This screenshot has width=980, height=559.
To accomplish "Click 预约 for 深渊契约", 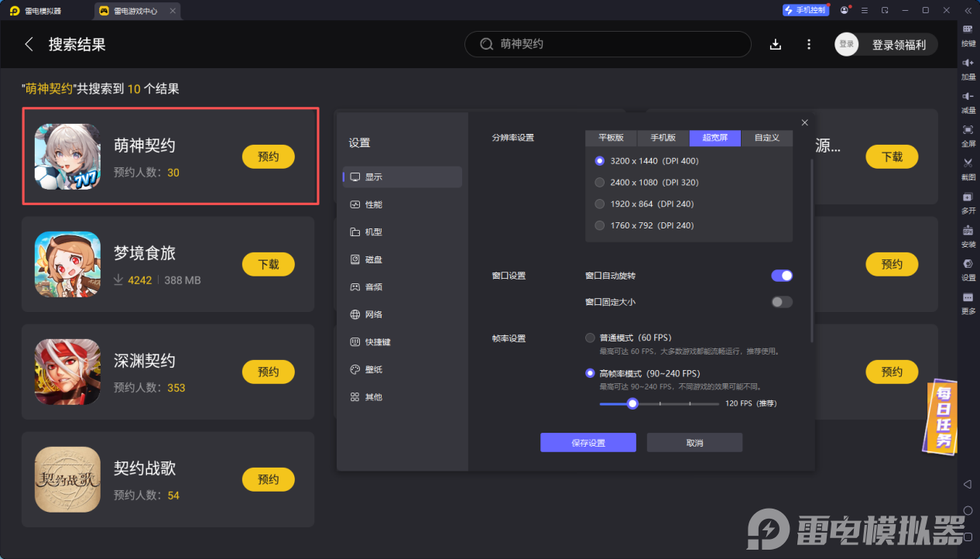I will pos(269,372).
